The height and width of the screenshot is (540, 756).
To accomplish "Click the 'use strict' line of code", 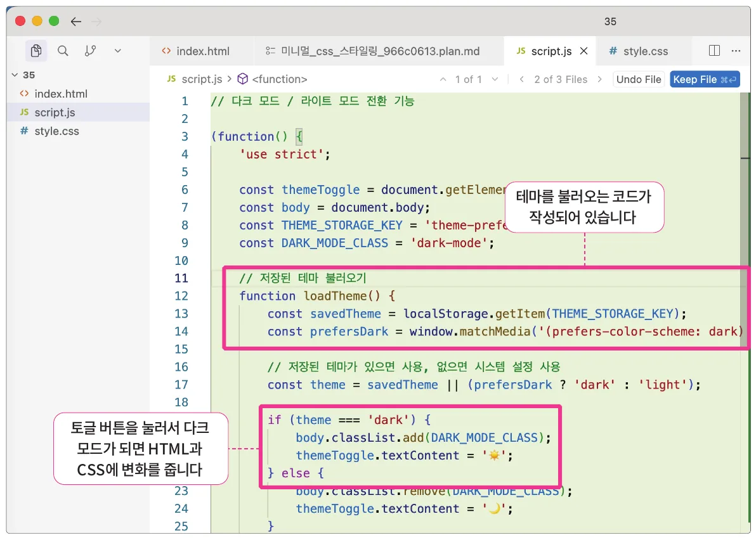I will 285,154.
